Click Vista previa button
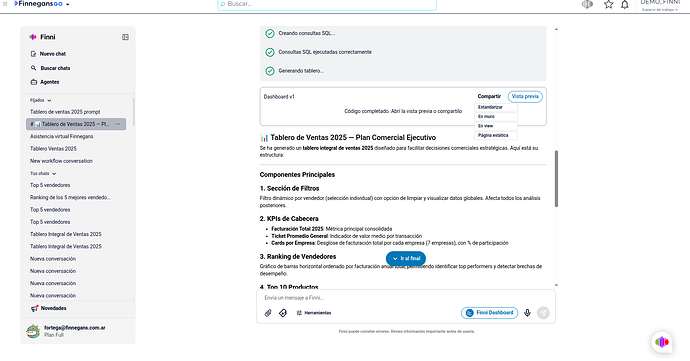This screenshot has width=690, height=361. [x=525, y=96]
